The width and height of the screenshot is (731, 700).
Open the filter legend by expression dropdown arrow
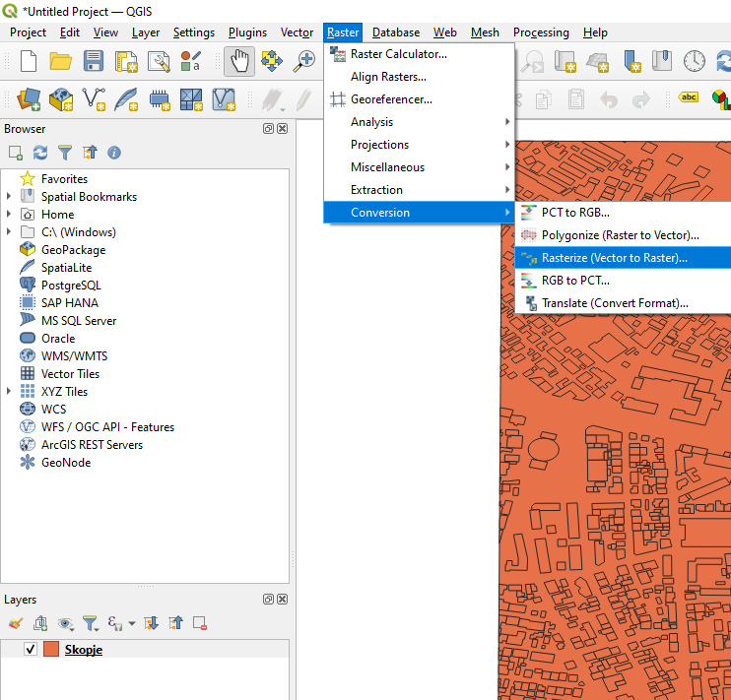tap(132, 623)
